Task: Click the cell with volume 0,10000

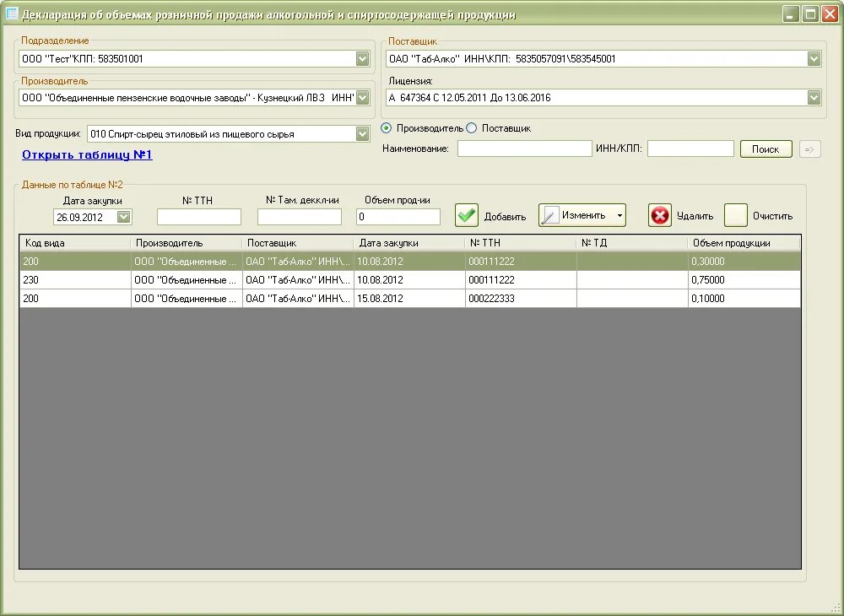Action: 744,299
